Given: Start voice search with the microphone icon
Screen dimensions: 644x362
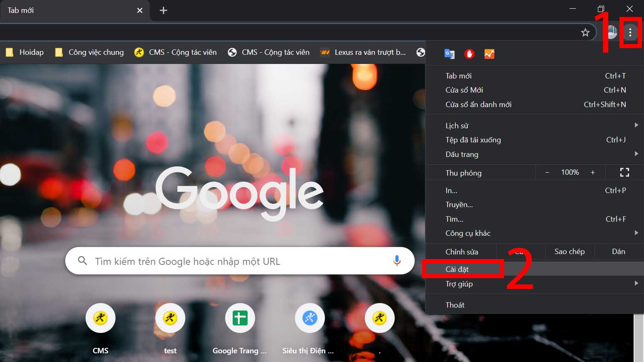Looking at the screenshot, I should click(x=397, y=261).
